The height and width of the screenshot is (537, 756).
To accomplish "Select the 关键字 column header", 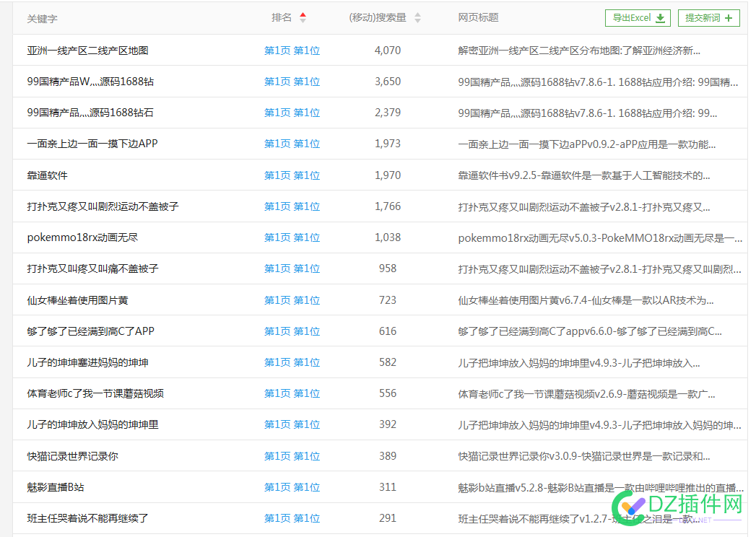I will (x=42, y=19).
